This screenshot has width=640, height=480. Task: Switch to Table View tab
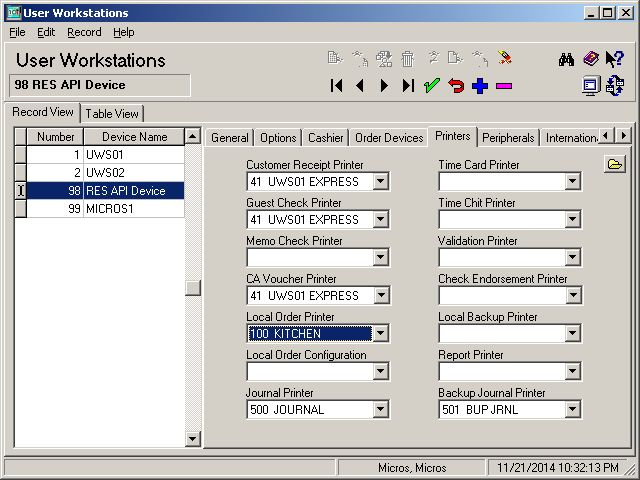coord(112,113)
